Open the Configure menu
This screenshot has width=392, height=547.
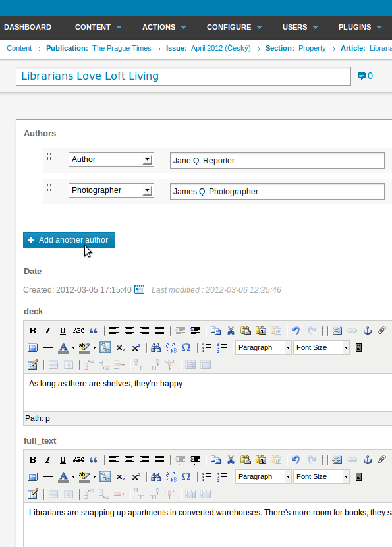coord(234,27)
